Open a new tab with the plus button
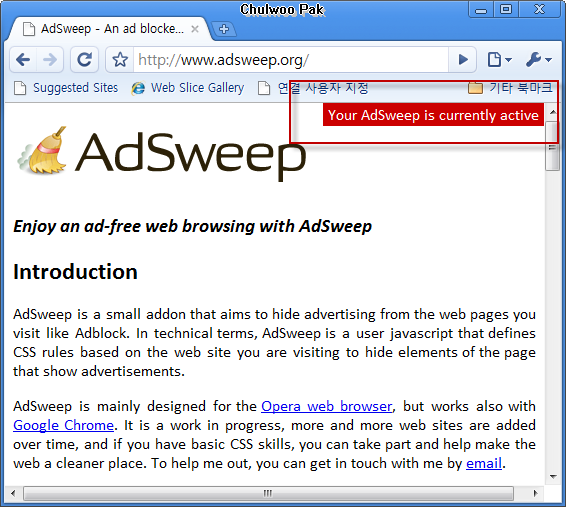 224,29
